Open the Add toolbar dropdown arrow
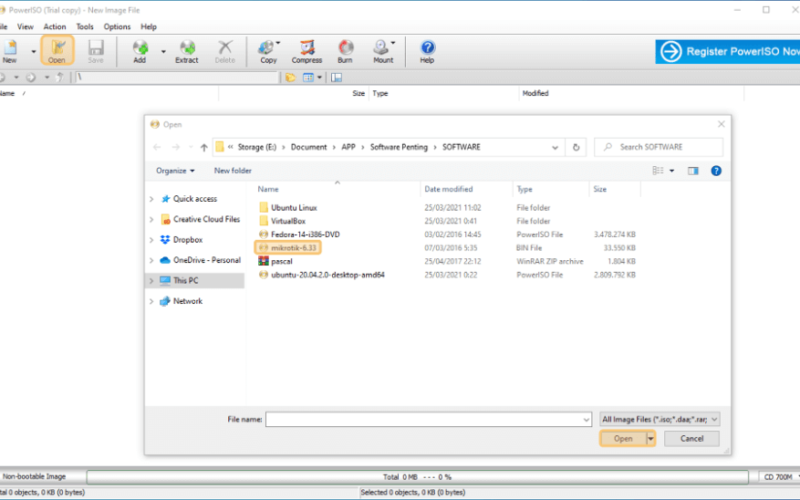The image size is (800, 500). pyautogui.click(x=163, y=52)
